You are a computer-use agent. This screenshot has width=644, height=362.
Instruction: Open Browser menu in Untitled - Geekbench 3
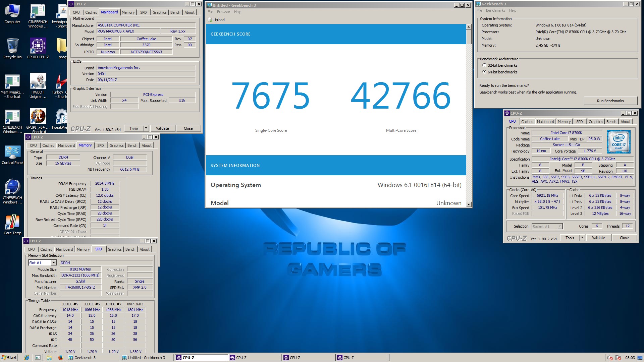[223, 12]
